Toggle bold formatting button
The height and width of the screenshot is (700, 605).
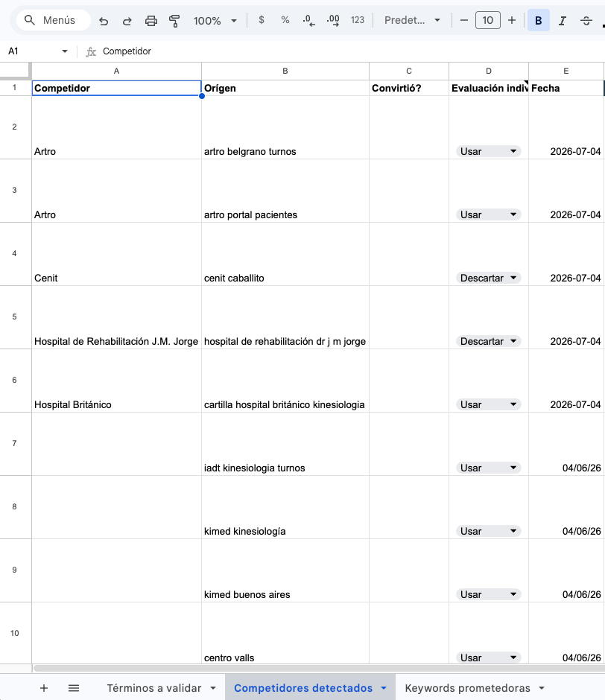pyautogui.click(x=539, y=21)
